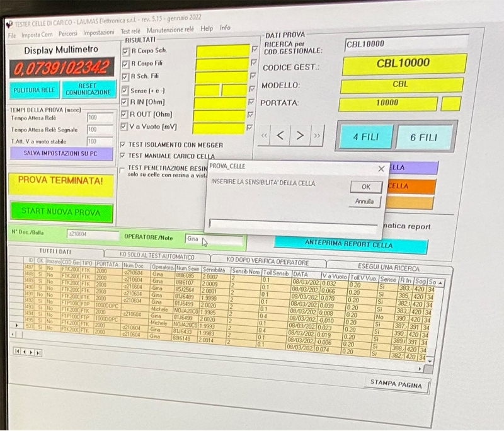Click the table navigator first-record icon
504x431 pixels.
tap(17, 352)
